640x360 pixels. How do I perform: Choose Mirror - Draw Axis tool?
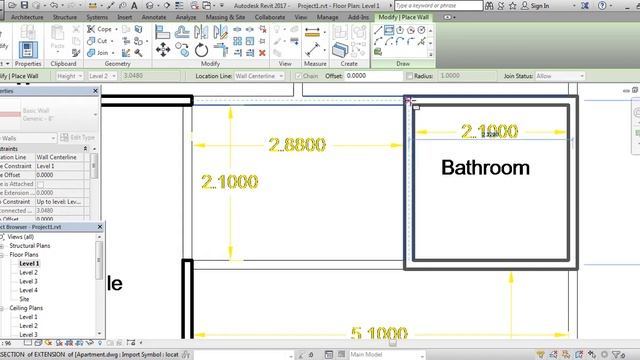coord(220,32)
